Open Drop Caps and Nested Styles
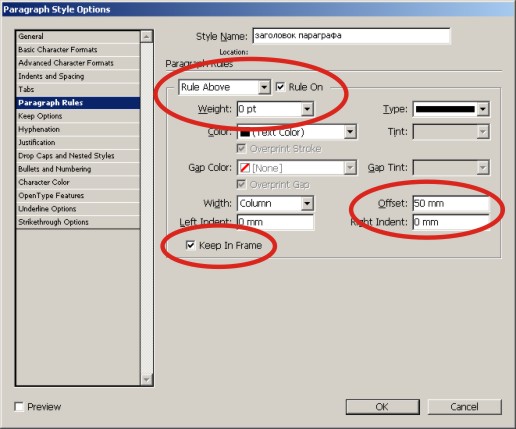The height and width of the screenshot is (429, 516). 78,156
